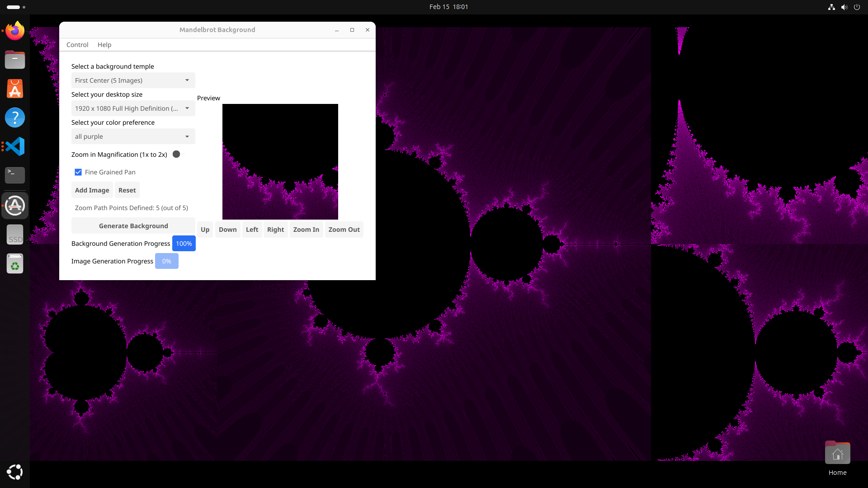Image resolution: width=868 pixels, height=488 pixels.
Task: Open the Help menu
Action: click(x=104, y=45)
